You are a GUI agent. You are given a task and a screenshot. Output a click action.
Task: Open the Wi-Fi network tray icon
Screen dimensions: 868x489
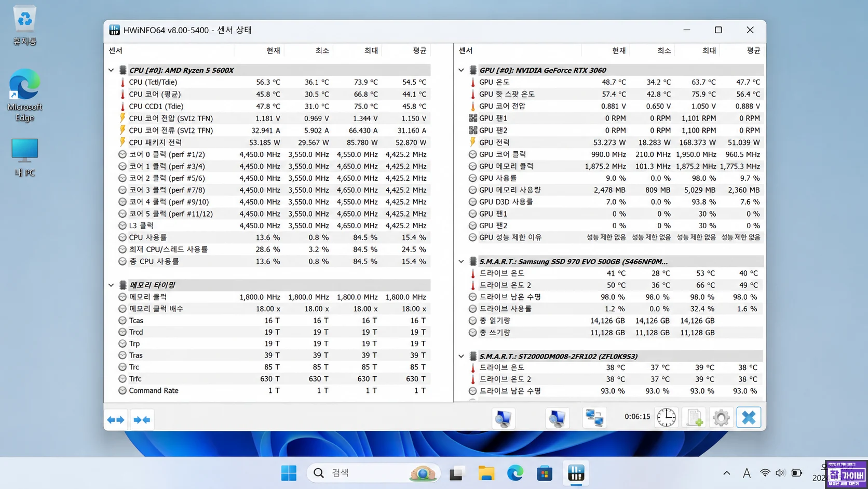pos(765,473)
